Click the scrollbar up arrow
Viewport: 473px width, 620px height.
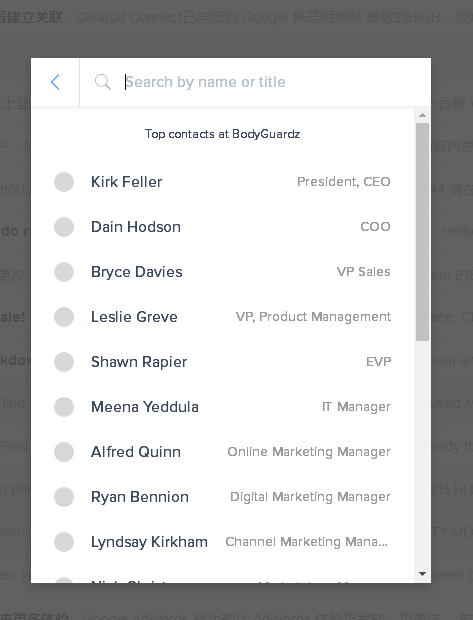coord(422,115)
